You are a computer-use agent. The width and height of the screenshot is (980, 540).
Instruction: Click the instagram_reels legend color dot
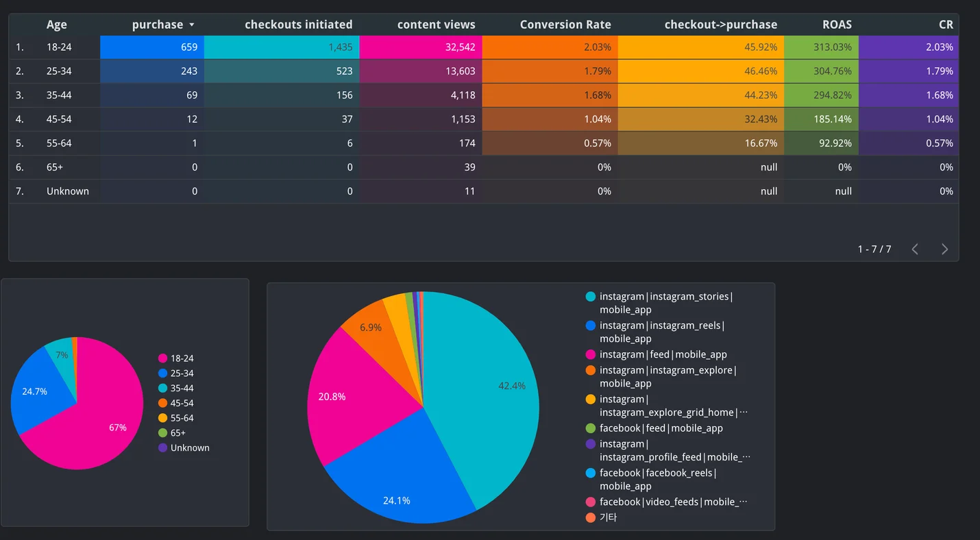pyautogui.click(x=590, y=326)
